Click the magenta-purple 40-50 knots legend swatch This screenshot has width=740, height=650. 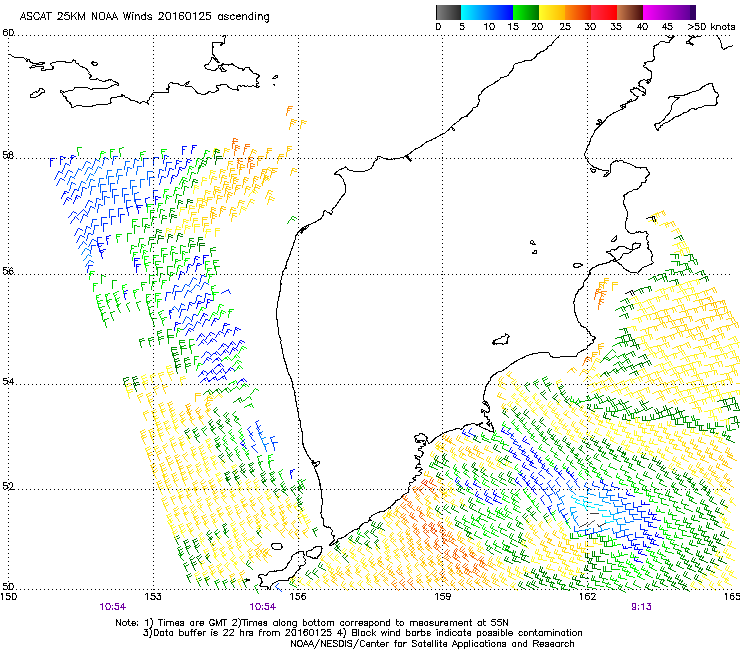pyautogui.click(x=669, y=12)
